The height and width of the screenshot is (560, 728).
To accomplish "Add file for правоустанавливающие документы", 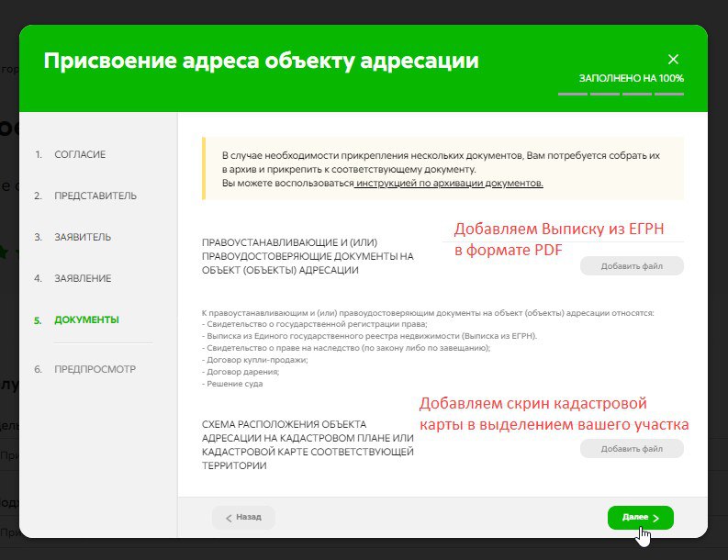I will coord(632,266).
